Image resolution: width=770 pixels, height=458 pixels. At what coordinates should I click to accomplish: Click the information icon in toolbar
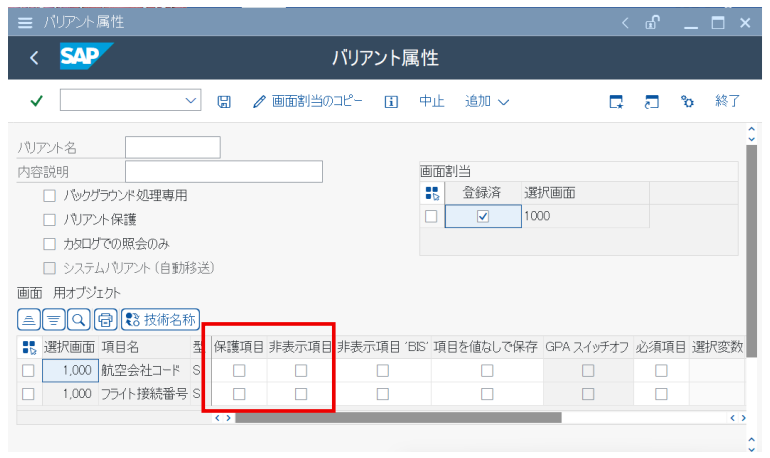pyautogui.click(x=391, y=102)
